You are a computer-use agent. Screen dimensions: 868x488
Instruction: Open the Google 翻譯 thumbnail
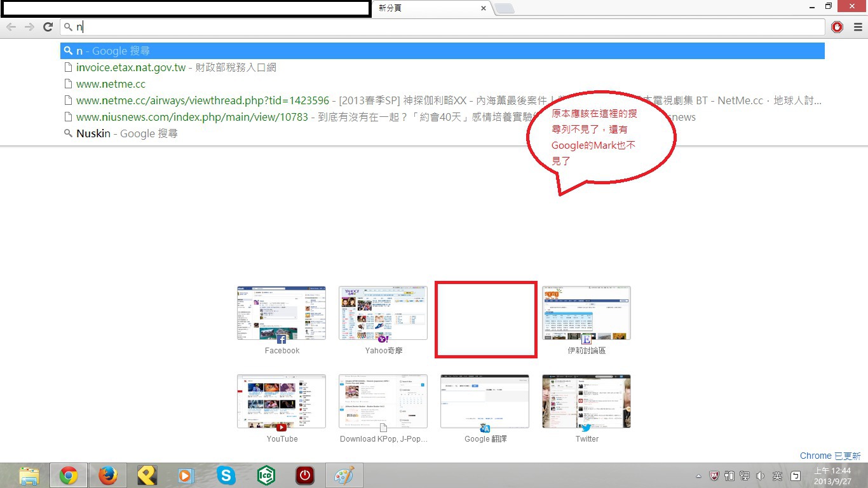(x=485, y=401)
